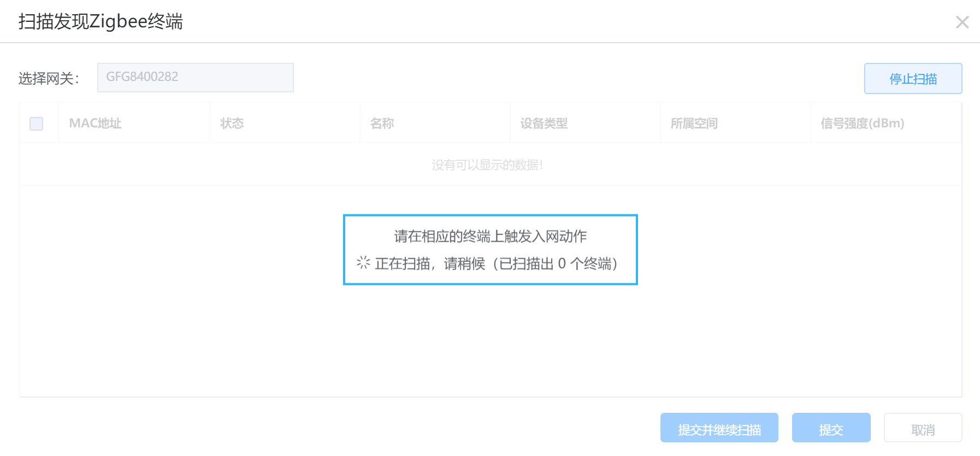
Task: Click the scanning spinner icon
Action: pos(363,263)
